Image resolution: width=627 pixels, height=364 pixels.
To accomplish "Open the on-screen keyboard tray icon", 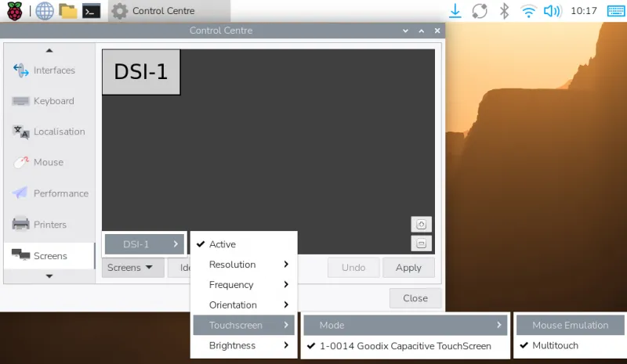I will [x=615, y=11].
